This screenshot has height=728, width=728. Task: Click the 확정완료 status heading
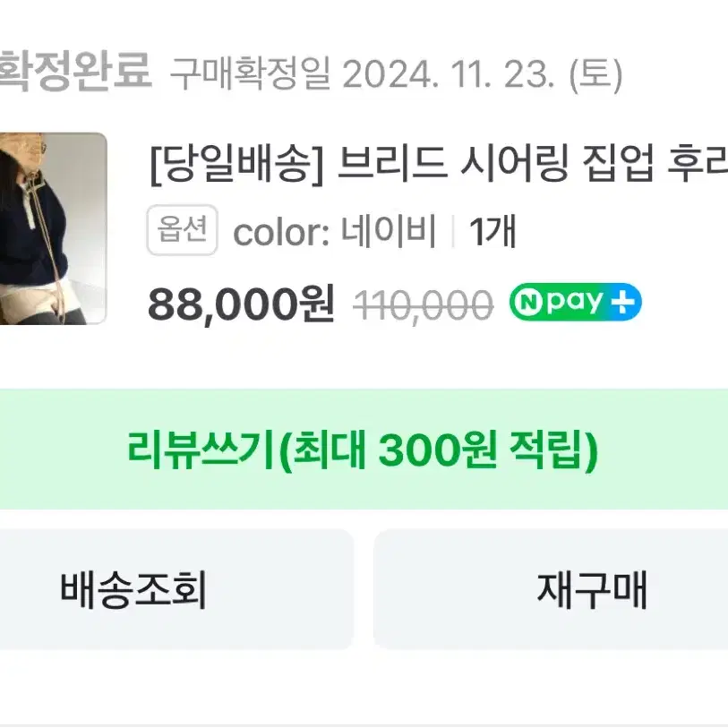[75, 70]
